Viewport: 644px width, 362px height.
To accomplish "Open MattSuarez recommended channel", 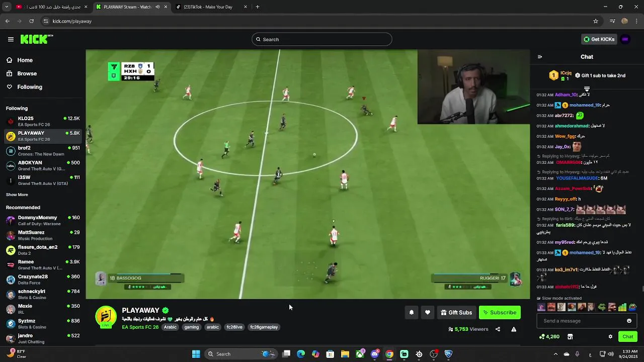I will point(43,235).
